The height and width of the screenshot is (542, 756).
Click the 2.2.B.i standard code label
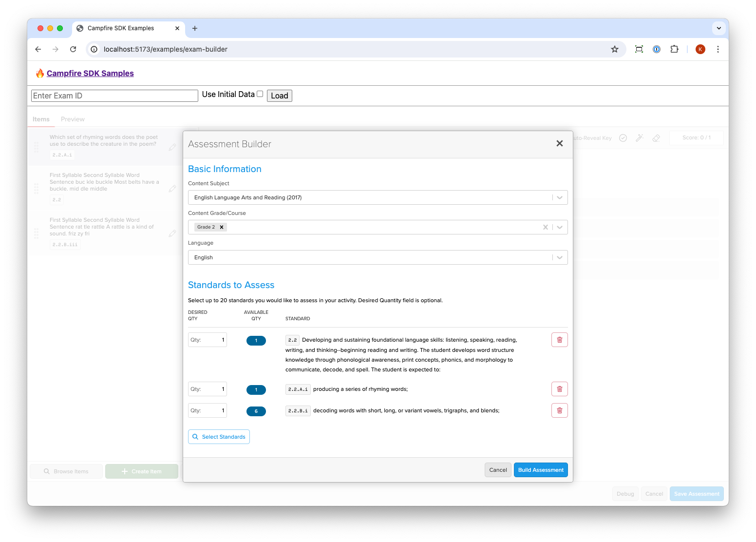point(298,411)
